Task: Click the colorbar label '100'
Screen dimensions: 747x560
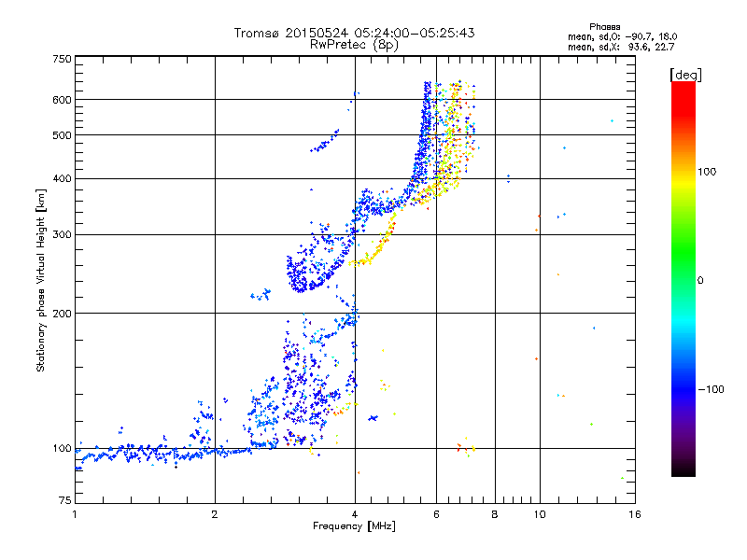Action: coord(707,172)
